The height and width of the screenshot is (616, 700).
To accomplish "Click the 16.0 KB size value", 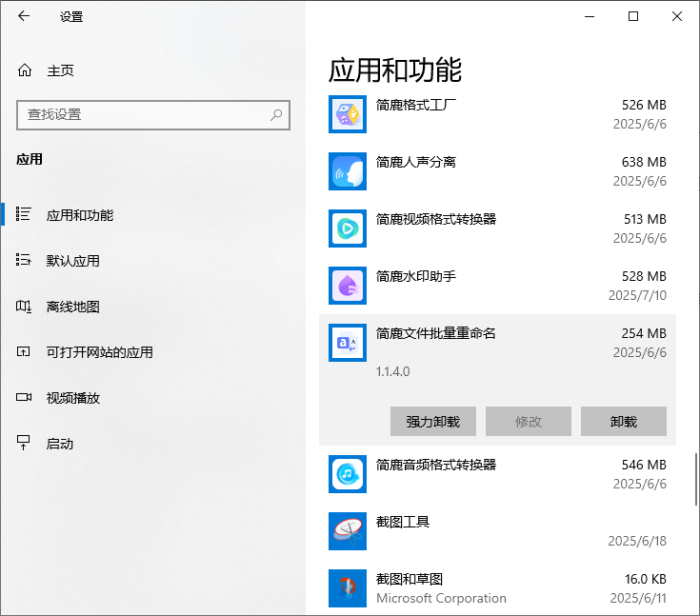I will click(x=645, y=579).
